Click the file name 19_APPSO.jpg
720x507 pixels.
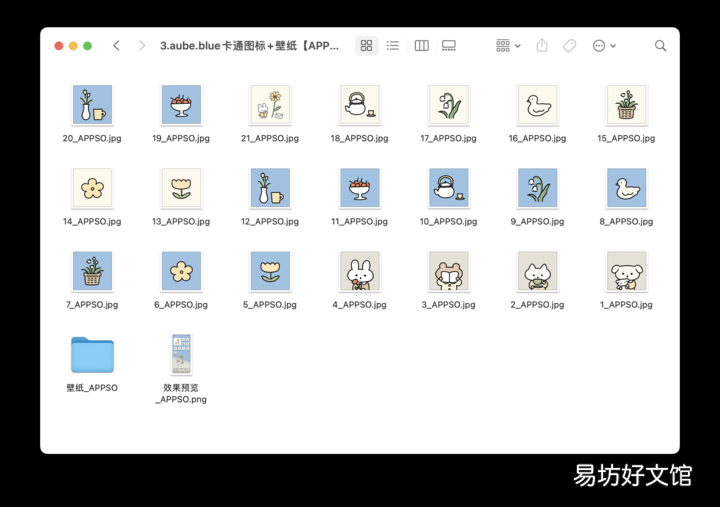point(181,138)
